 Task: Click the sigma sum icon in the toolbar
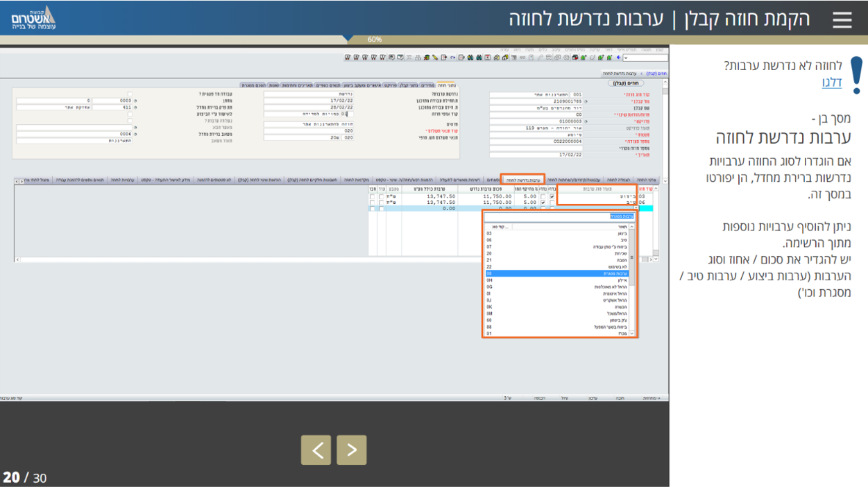click(x=409, y=58)
